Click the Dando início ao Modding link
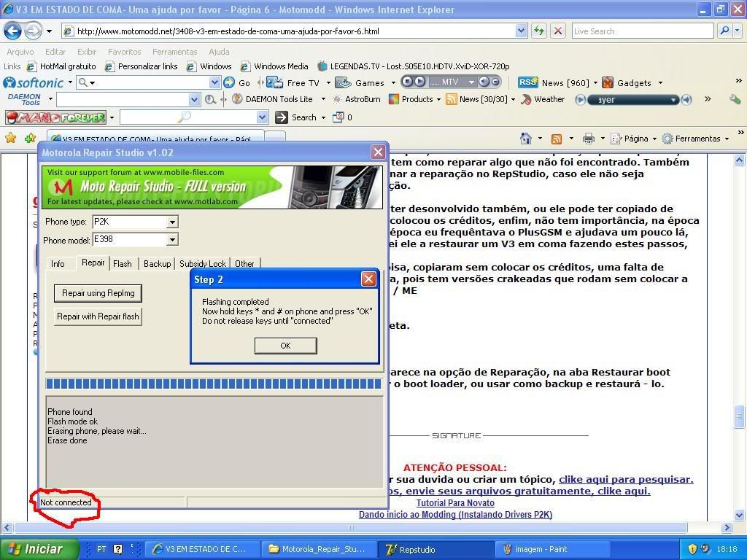 click(455, 515)
